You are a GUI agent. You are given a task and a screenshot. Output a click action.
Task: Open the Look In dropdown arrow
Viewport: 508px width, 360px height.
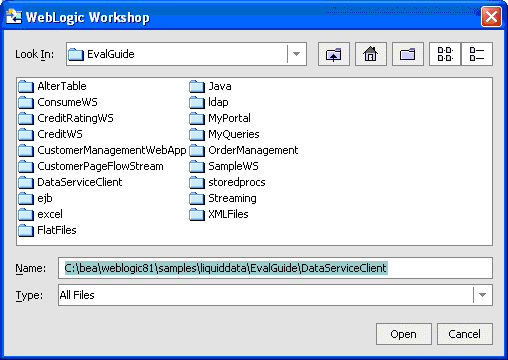pos(296,54)
